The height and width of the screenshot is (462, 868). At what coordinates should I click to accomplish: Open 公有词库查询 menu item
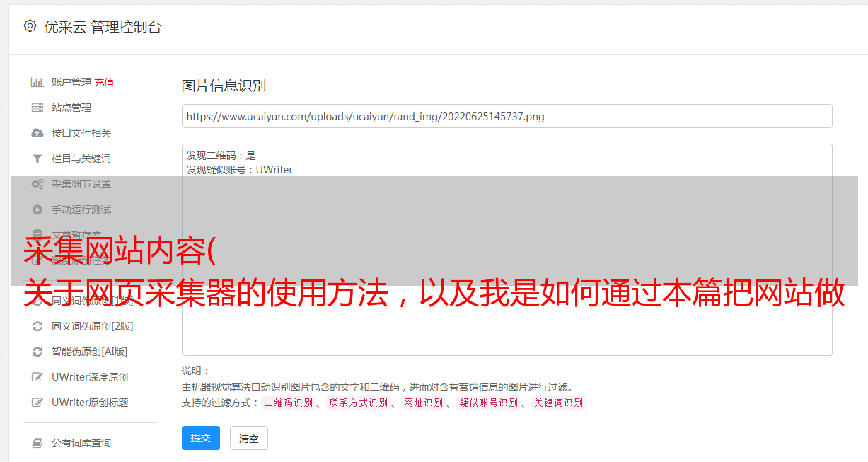coord(81,443)
